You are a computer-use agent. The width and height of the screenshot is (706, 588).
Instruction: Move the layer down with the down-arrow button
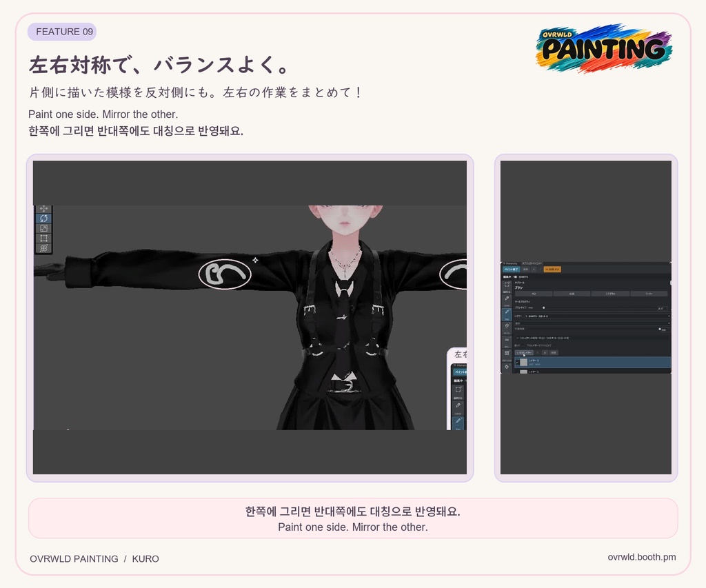click(545, 352)
